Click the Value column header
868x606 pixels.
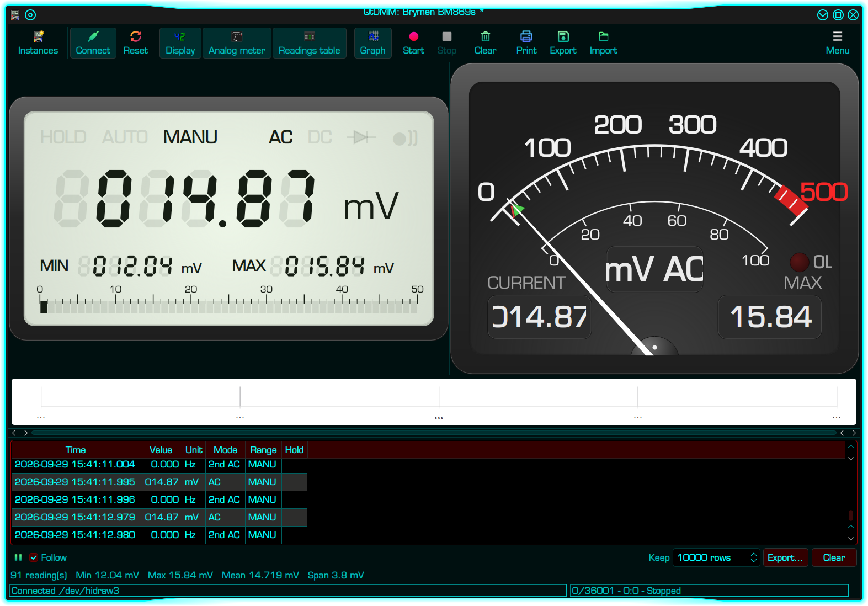[161, 450]
